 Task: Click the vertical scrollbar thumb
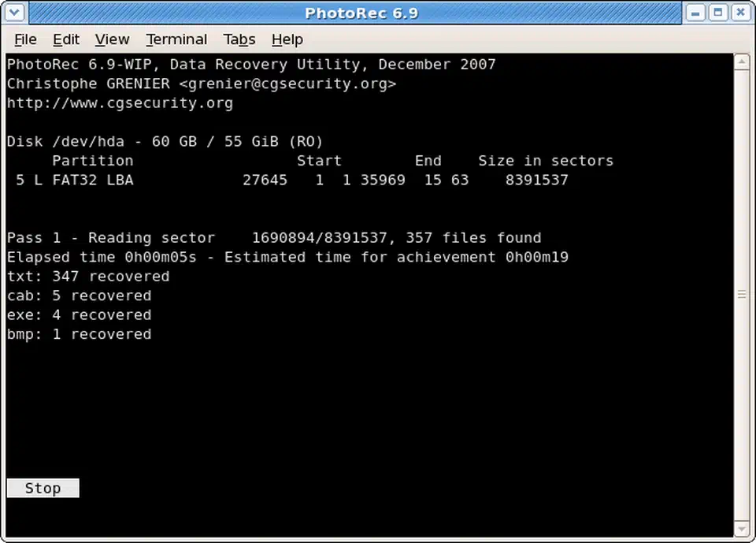(741, 296)
